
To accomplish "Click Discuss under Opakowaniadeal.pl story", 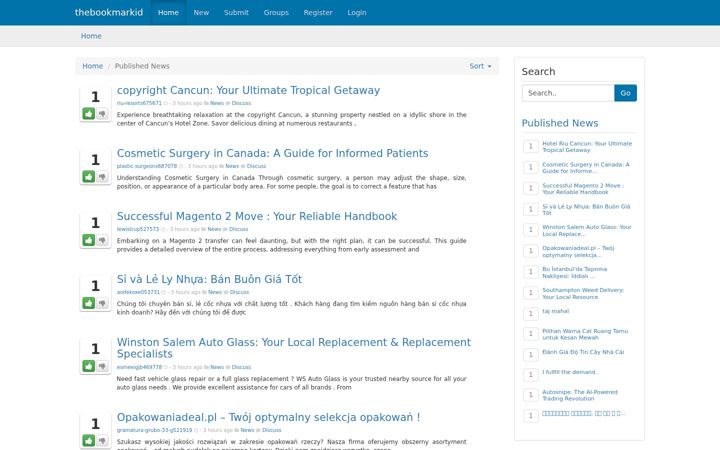I will pos(271,430).
